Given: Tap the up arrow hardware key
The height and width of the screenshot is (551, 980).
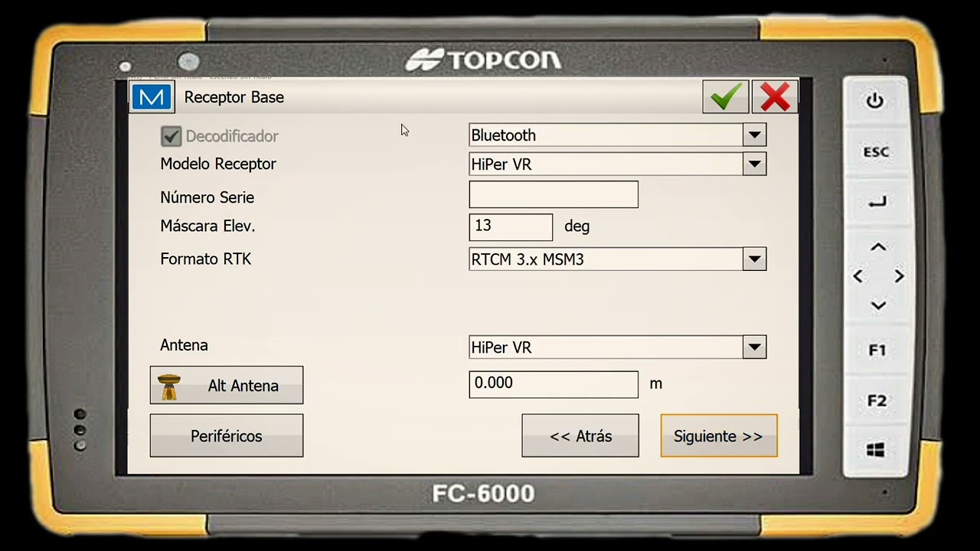Looking at the screenshot, I should [x=878, y=247].
